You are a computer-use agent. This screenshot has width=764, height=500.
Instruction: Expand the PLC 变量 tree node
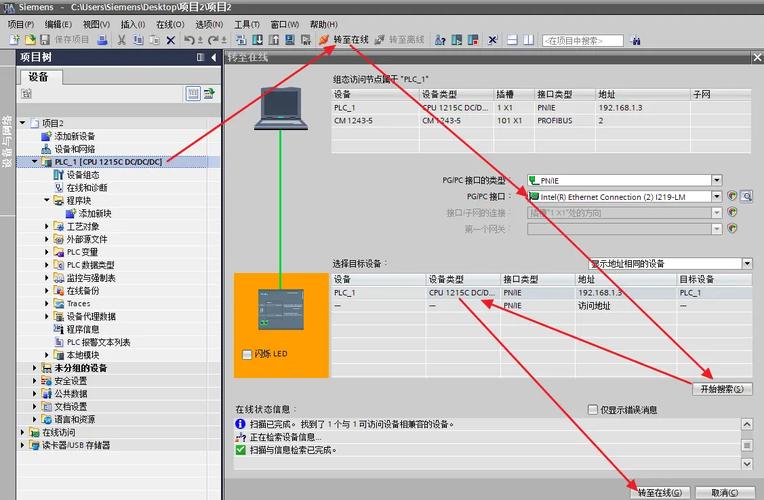coord(47,252)
